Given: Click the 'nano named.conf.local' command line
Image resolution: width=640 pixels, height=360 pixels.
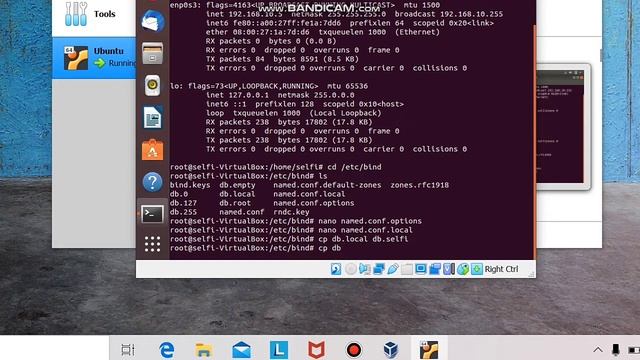Looking at the screenshot, I should [291, 230].
